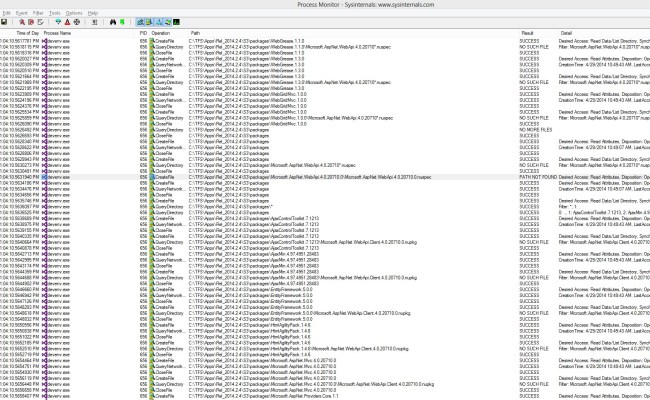Click the Clear display toolbar icon

(40, 22)
